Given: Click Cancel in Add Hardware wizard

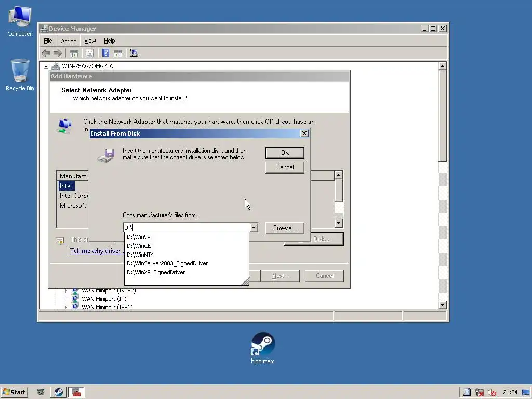Looking at the screenshot, I should [x=324, y=276].
